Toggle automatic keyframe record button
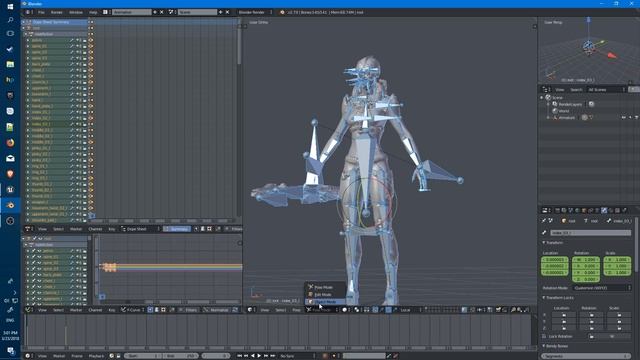640x360 pixels. (x=325, y=356)
